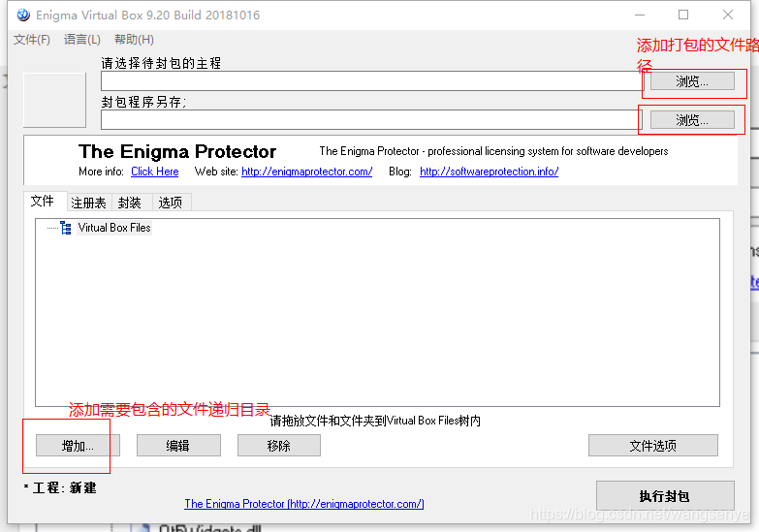Open the http://enigmaprotector.com/ web site link

pyautogui.click(x=307, y=172)
